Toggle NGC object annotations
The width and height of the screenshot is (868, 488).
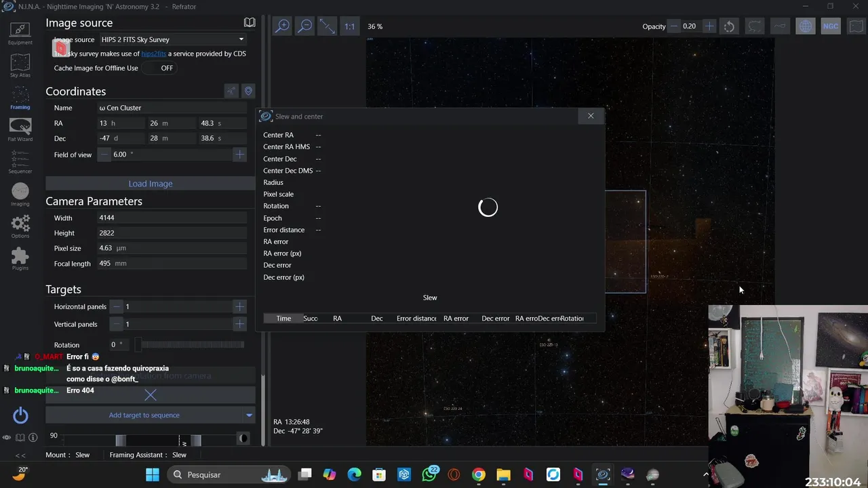pyautogui.click(x=831, y=26)
